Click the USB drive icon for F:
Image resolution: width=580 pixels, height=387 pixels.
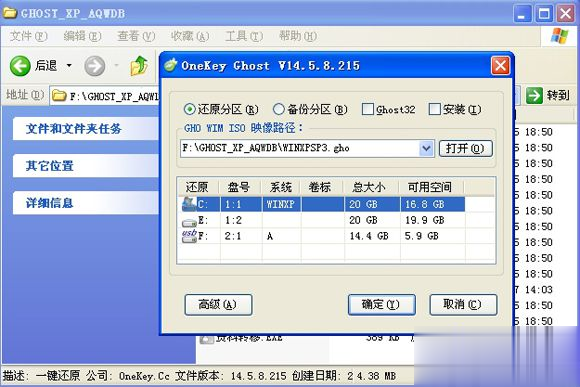coord(189,236)
